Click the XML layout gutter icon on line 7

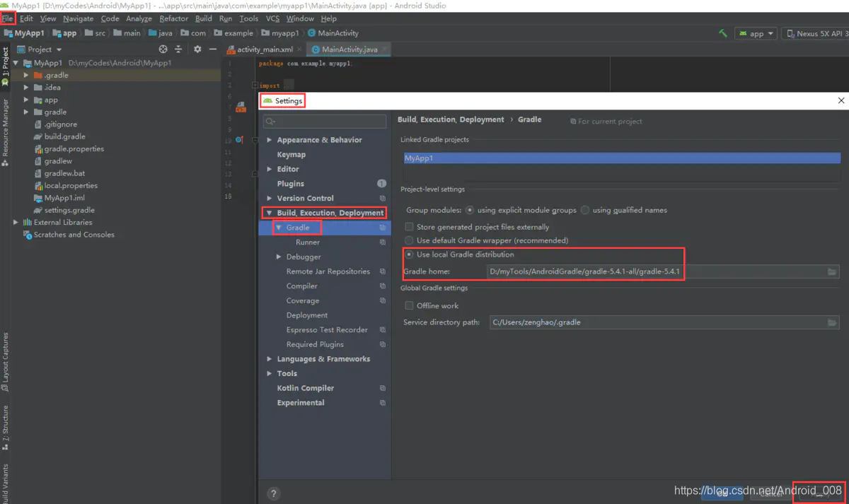[x=241, y=107]
